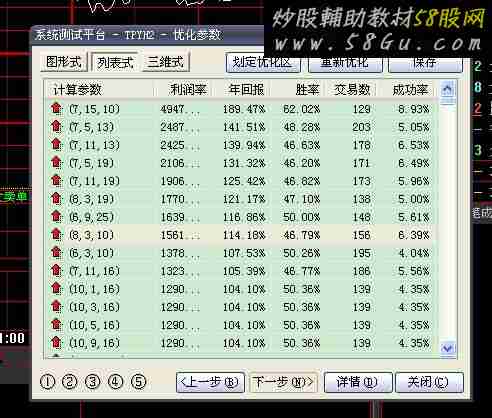The width and height of the screenshot is (492, 418).
Task: Go back with 上一步(B) button
Action: coord(210,382)
